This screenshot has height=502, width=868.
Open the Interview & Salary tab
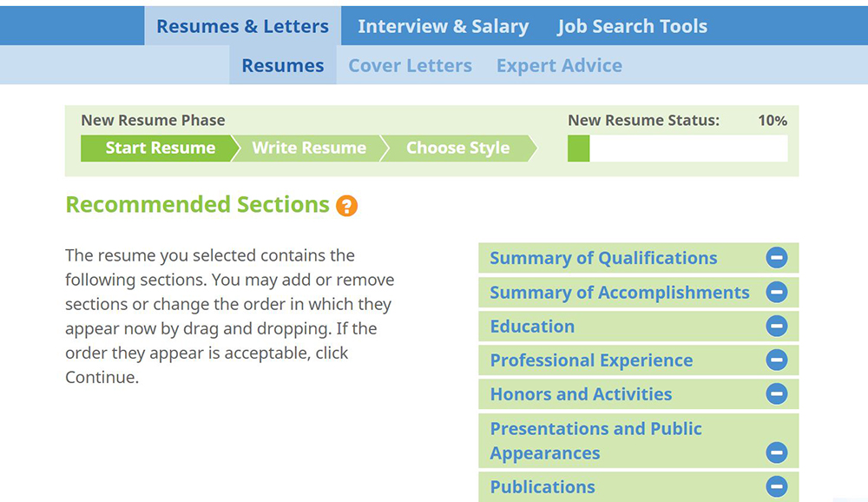(443, 26)
